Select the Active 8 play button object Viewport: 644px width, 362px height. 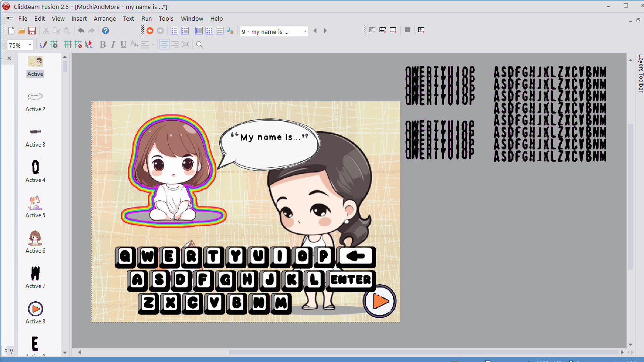click(x=35, y=313)
